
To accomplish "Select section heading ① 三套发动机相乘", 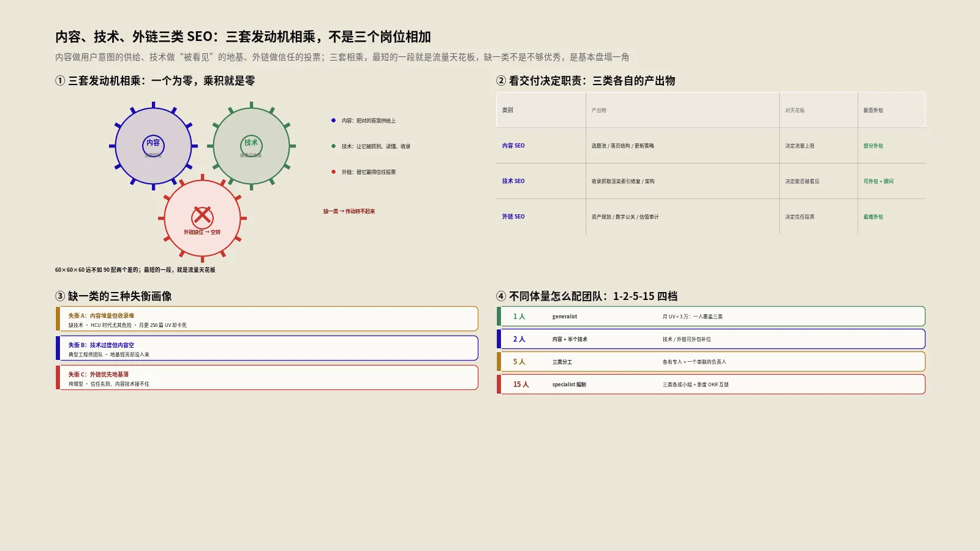I will (x=155, y=81).
